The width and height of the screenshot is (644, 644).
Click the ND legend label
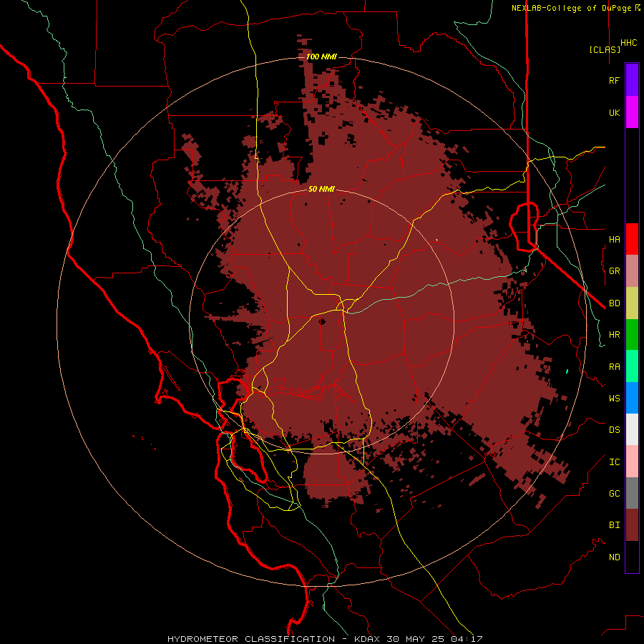(614, 557)
